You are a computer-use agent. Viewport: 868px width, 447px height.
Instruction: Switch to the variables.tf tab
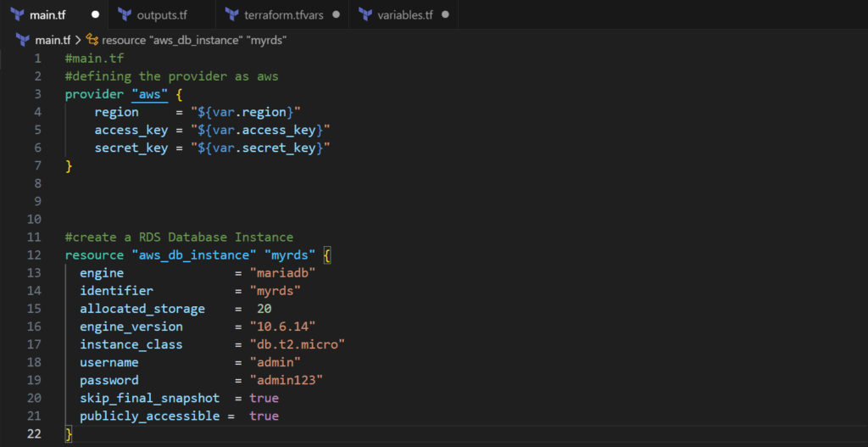point(403,14)
